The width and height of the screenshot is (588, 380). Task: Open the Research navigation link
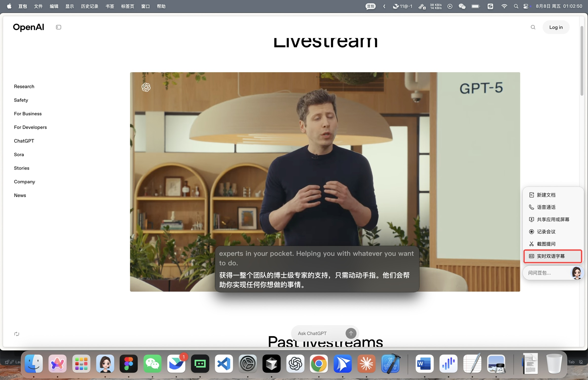[24, 86]
